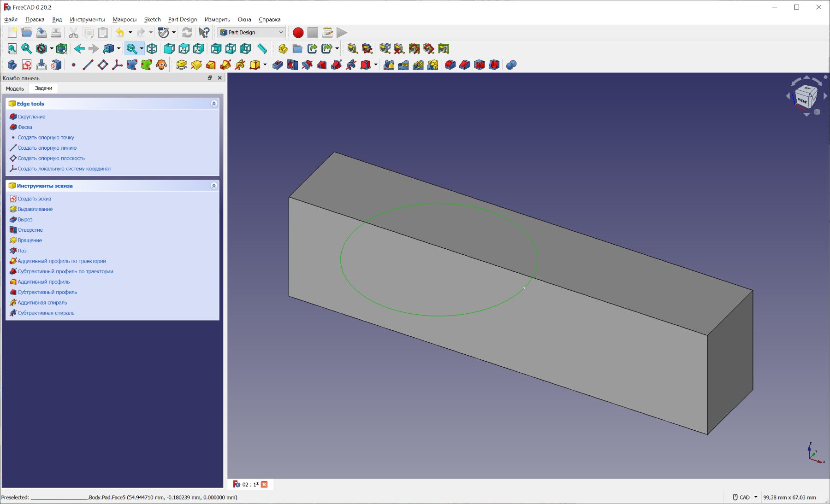Screen dimensions: 830x504
Task: Toggle delta measurements display
Action: coord(444,49)
